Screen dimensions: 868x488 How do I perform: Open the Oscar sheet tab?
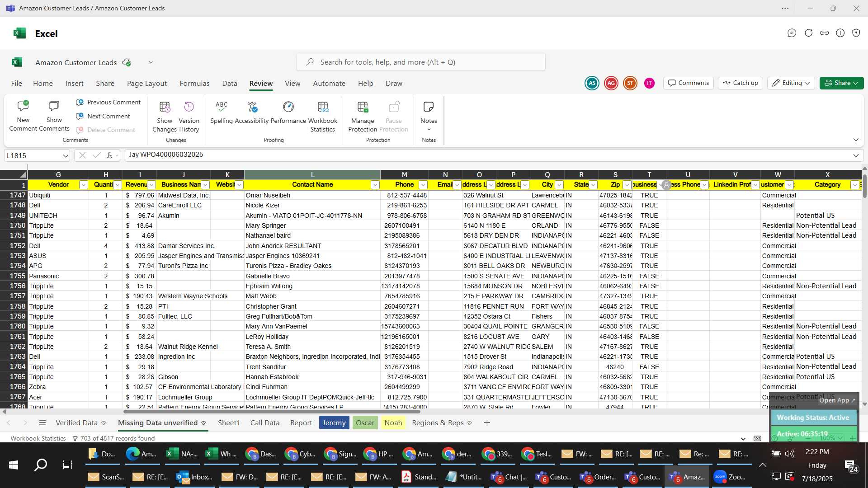click(365, 423)
